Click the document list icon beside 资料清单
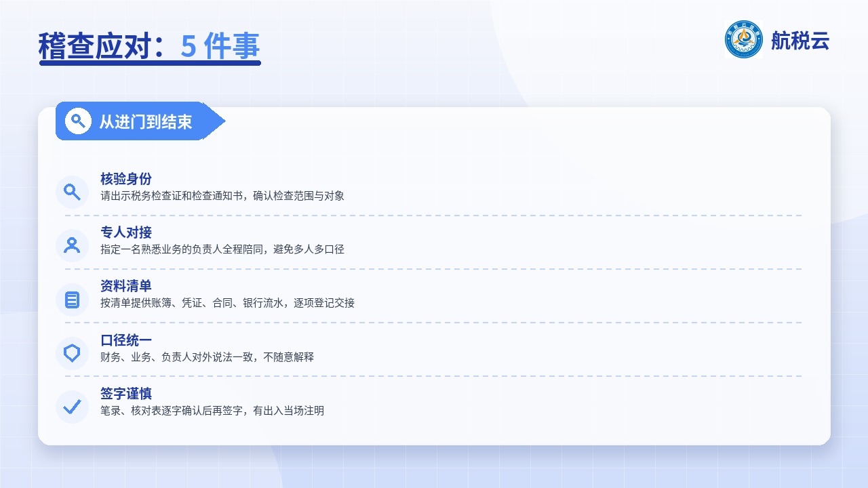 click(72, 300)
